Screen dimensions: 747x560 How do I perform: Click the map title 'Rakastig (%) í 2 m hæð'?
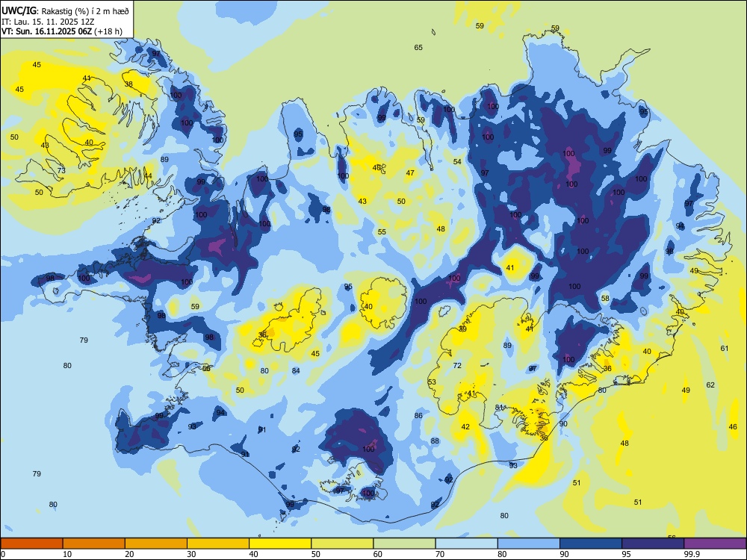click(86, 11)
